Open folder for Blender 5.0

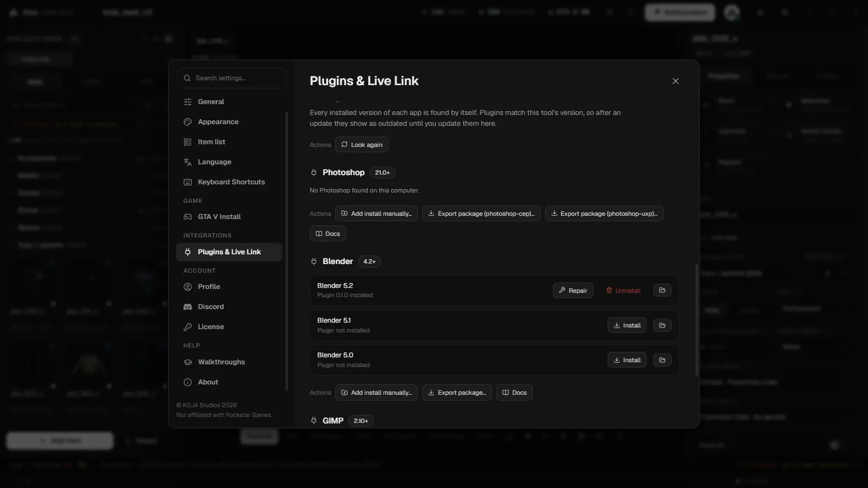(x=662, y=360)
